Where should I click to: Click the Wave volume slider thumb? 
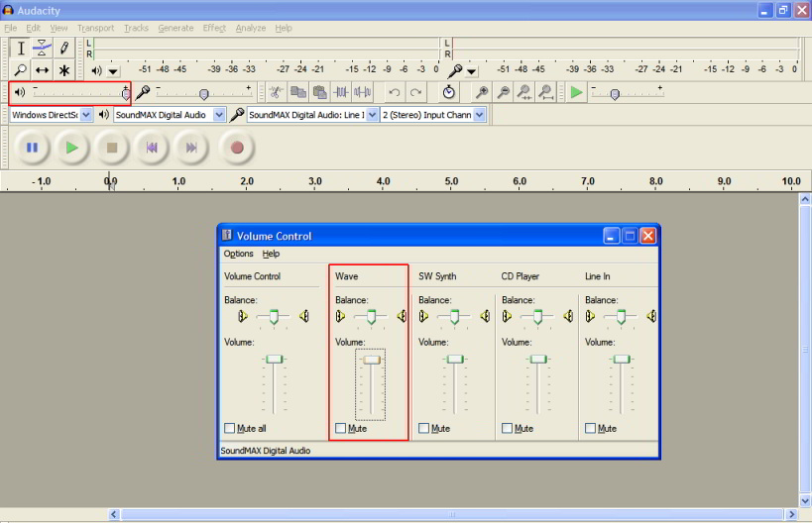(x=372, y=360)
